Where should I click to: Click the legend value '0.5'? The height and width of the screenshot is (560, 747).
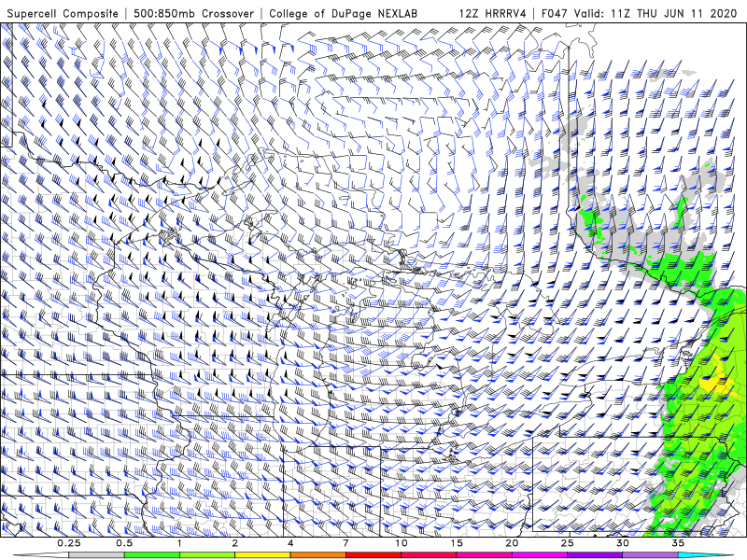124,543
